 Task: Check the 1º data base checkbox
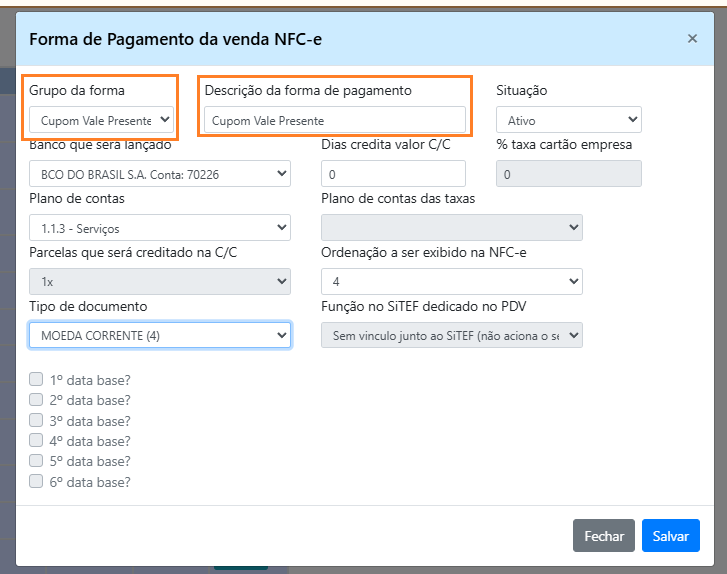point(36,380)
